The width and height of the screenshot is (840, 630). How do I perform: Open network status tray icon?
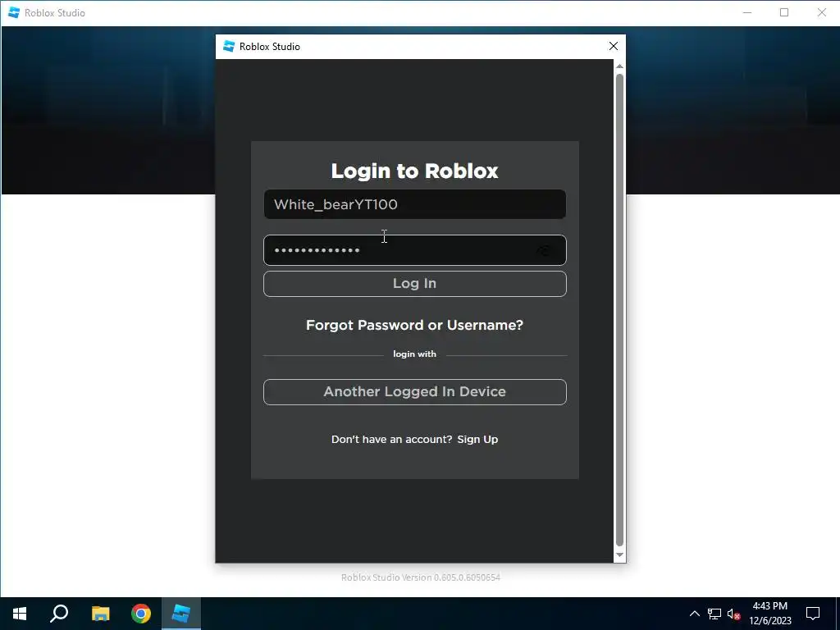714,614
